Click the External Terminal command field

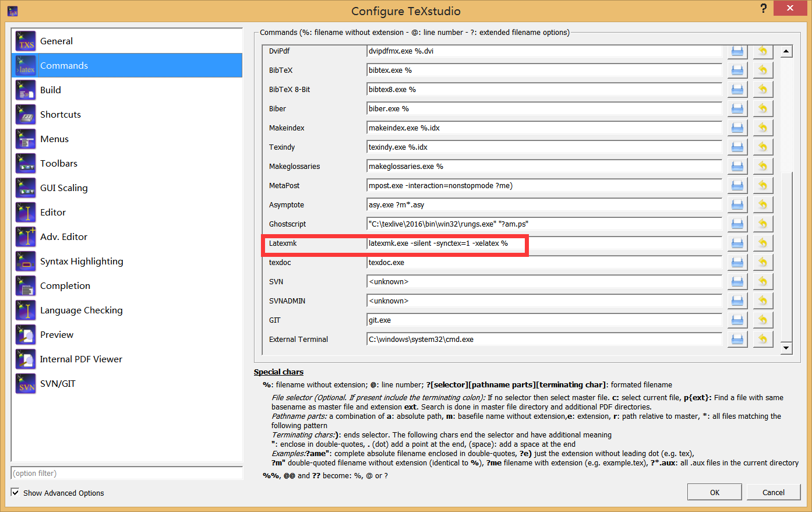click(x=544, y=340)
